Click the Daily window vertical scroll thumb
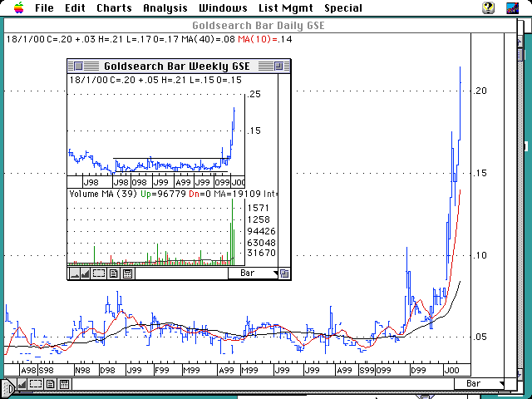 [520, 54]
